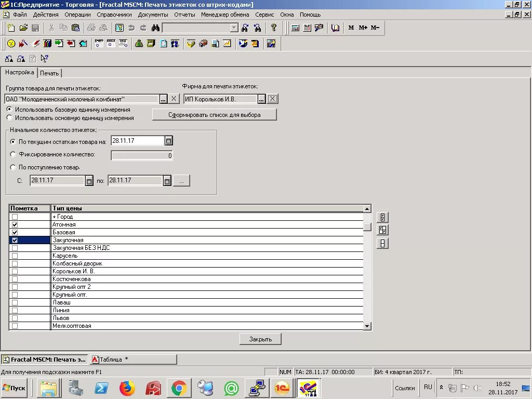Open firm selection '...' button
This screenshot has height=399, width=532.
click(x=261, y=99)
